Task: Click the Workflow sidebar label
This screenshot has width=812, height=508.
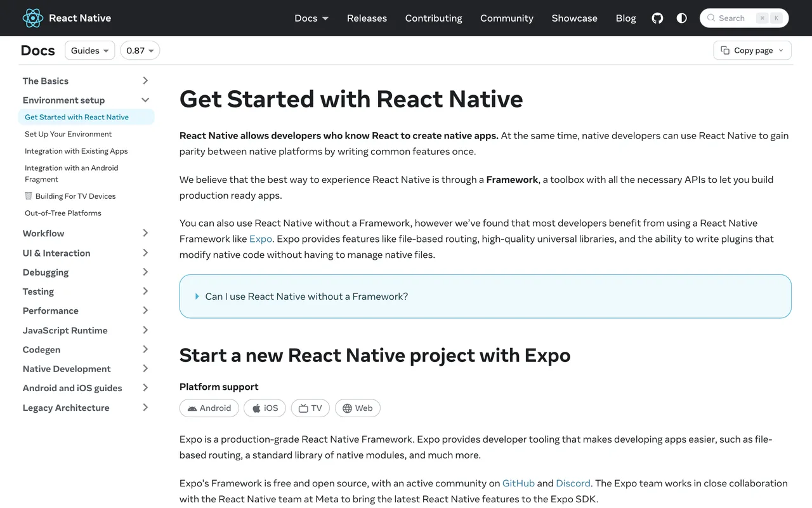Action: pyautogui.click(x=43, y=233)
